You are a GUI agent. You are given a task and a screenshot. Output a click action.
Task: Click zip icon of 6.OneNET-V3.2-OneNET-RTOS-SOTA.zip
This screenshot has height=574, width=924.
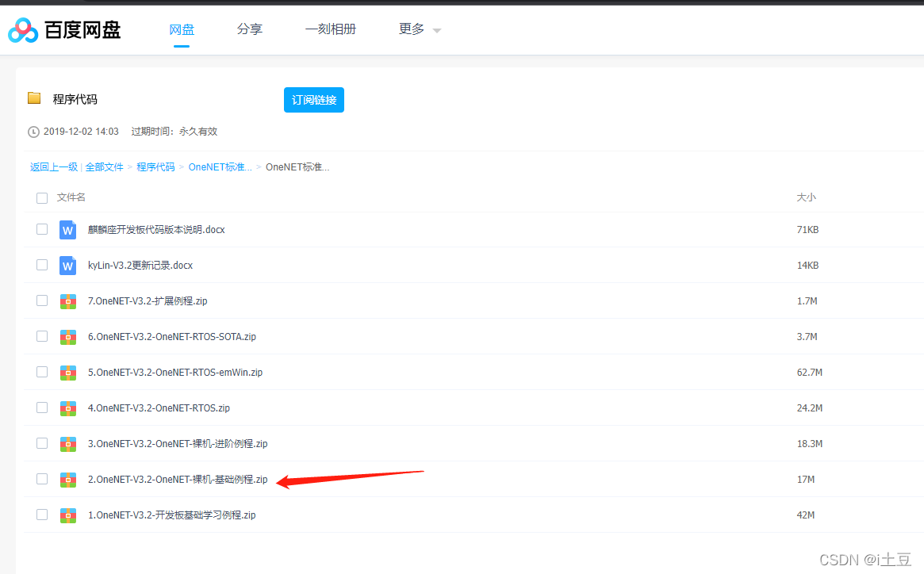[x=67, y=337]
